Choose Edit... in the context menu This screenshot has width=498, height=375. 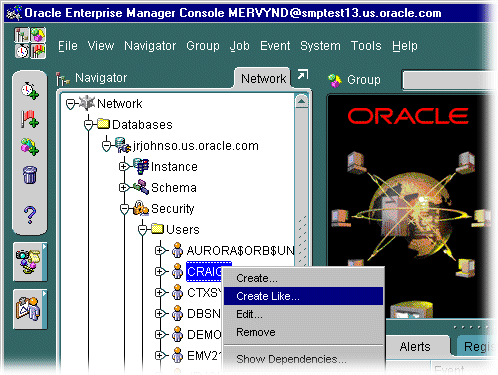(x=303, y=314)
